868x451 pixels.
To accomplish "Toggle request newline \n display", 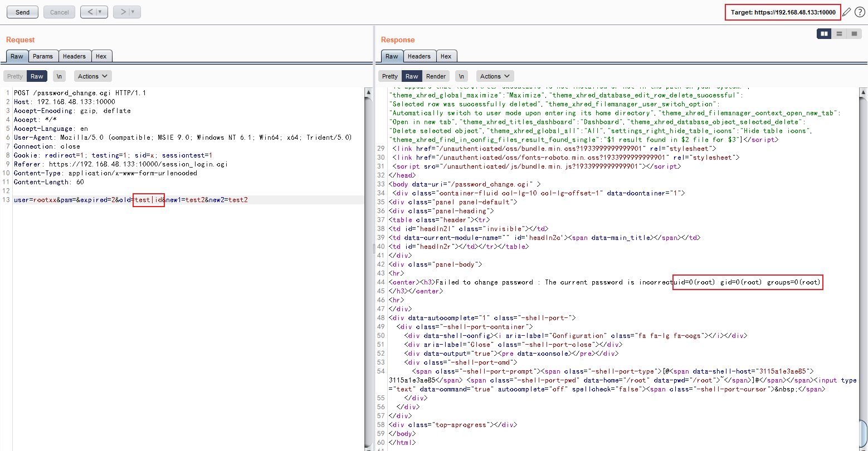I will [59, 76].
